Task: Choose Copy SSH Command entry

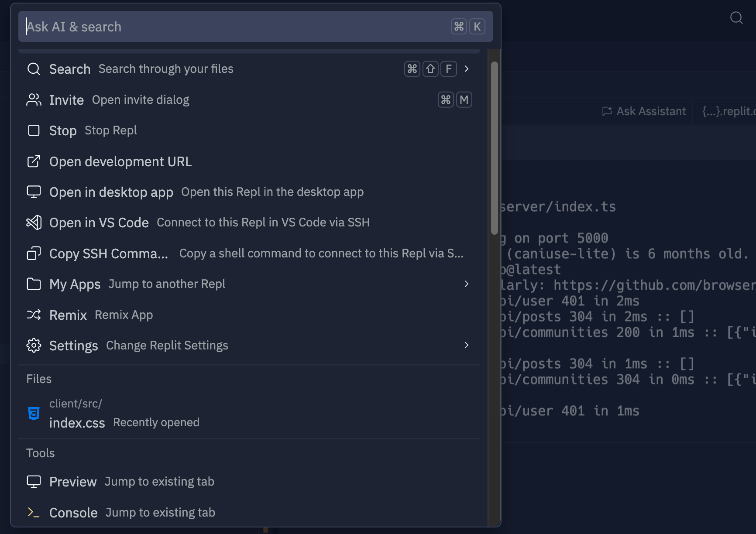Action: click(249, 253)
